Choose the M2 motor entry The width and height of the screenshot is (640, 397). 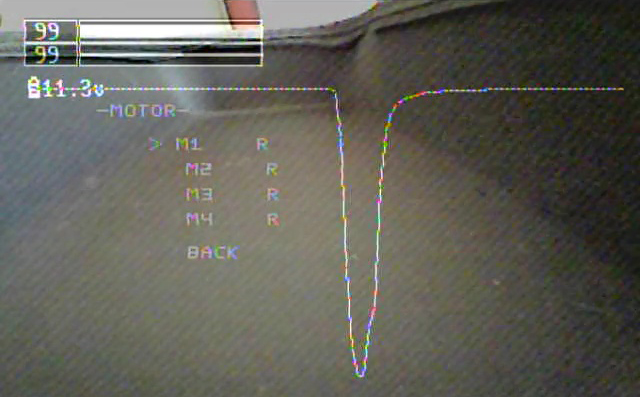198,169
